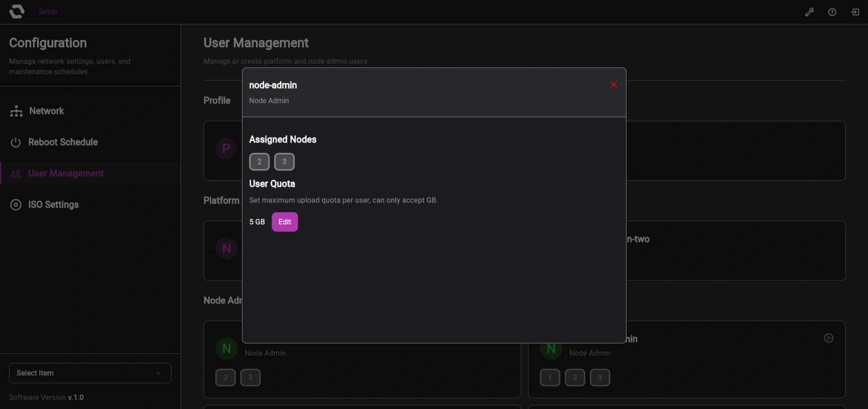Image resolution: width=868 pixels, height=409 pixels.
Task: Click the green N Node Admin avatar
Action: (x=226, y=348)
